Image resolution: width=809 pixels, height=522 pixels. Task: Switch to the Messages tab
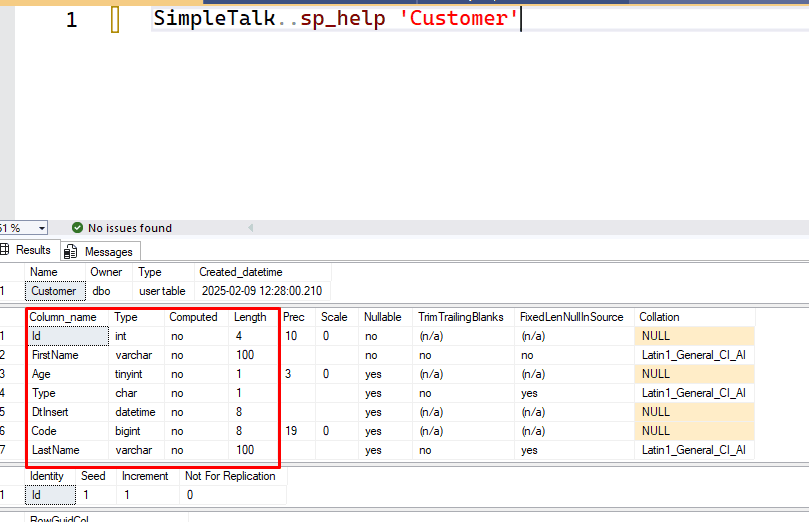tap(101, 252)
